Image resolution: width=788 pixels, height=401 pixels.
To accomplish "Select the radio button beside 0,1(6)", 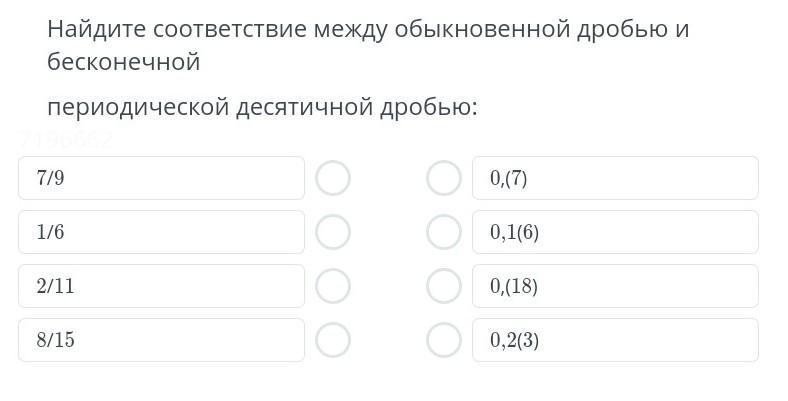I will click(x=444, y=233).
